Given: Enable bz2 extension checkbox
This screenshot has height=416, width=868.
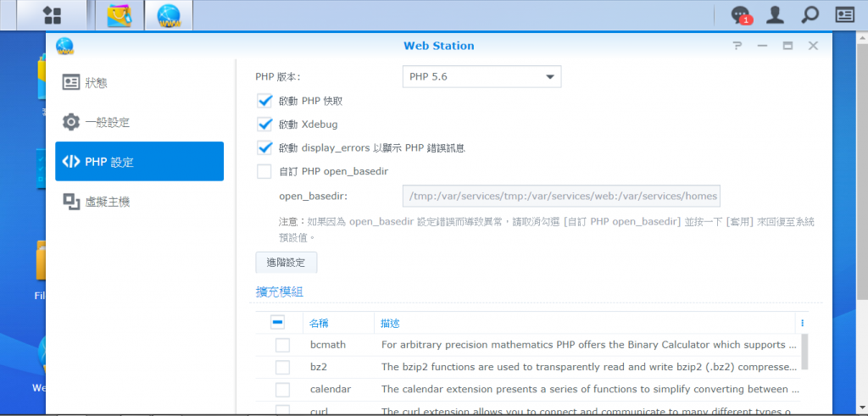Looking at the screenshot, I should point(282,368).
